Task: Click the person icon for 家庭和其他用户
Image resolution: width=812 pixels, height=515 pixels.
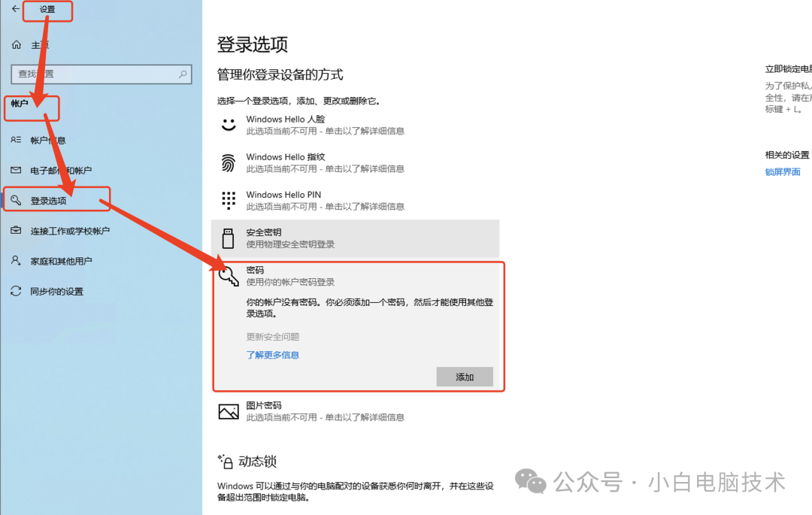Action: coord(16,260)
